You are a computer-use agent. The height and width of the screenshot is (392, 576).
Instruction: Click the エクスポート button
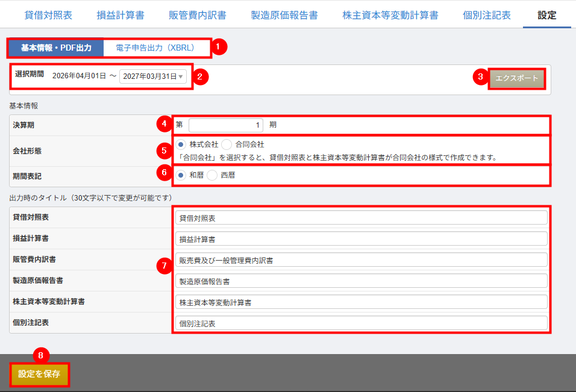point(516,78)
